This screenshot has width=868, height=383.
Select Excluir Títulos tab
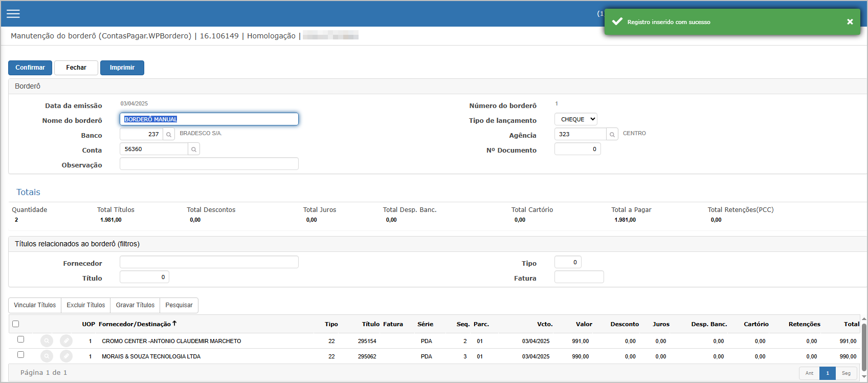86,305
